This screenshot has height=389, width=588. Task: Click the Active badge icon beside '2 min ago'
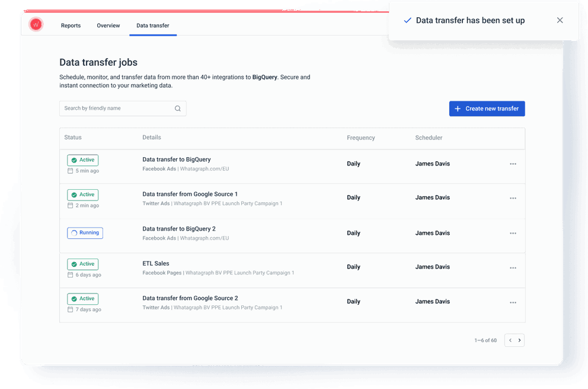coord(73,194)
